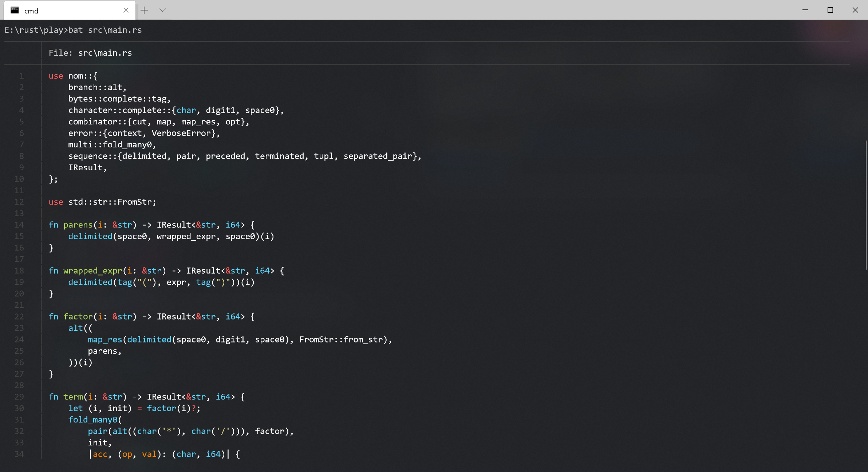Viewport: 868px width, 472px height.
Task: Click the prompt text E:\rust\play>
Action: pyautogui.click(x=35, y=30)
